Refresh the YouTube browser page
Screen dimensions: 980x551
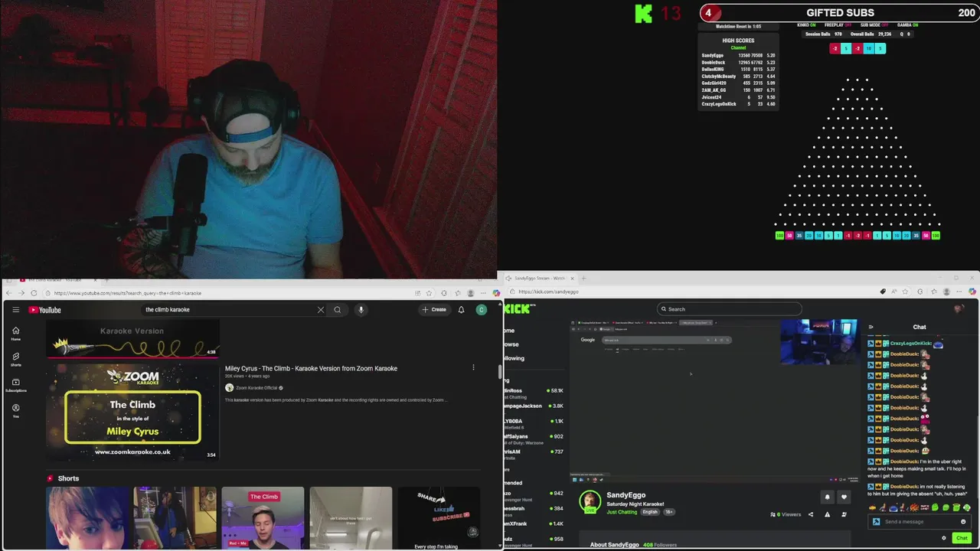34,293
